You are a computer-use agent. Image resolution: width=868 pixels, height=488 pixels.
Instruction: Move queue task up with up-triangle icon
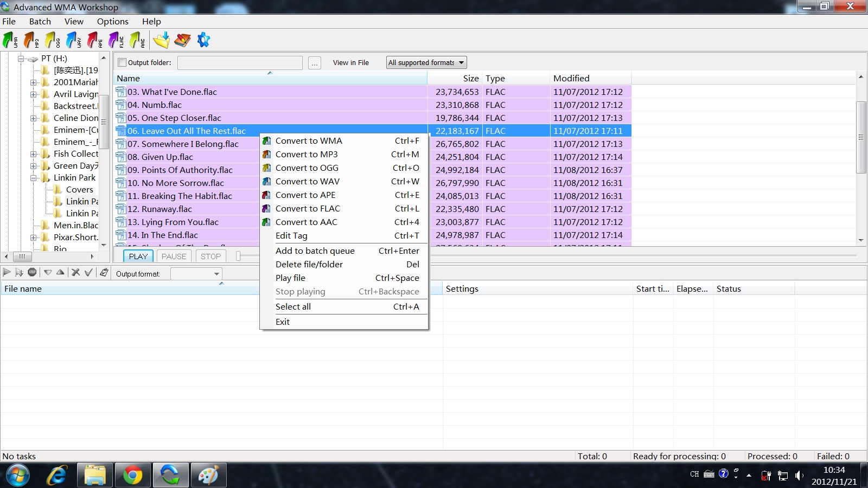point(60,272)
